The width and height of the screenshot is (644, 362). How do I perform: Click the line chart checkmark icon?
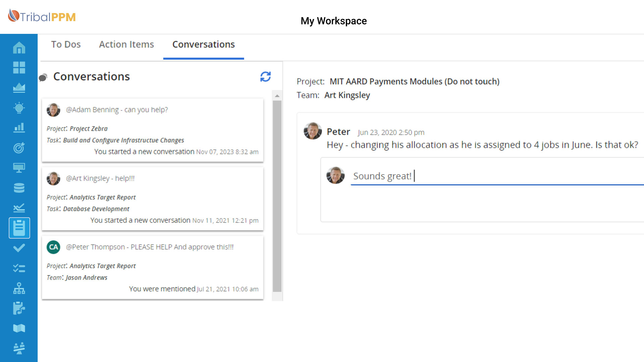click(x=19, y=208)
